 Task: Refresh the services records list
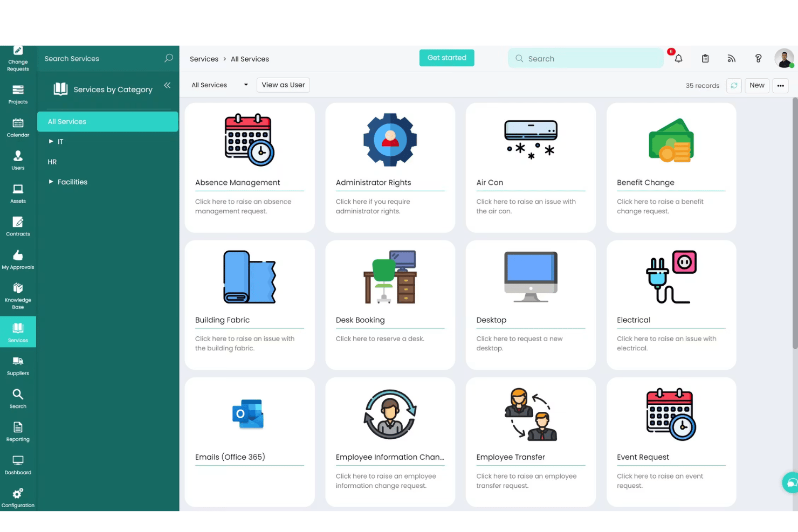coord(734,85)
